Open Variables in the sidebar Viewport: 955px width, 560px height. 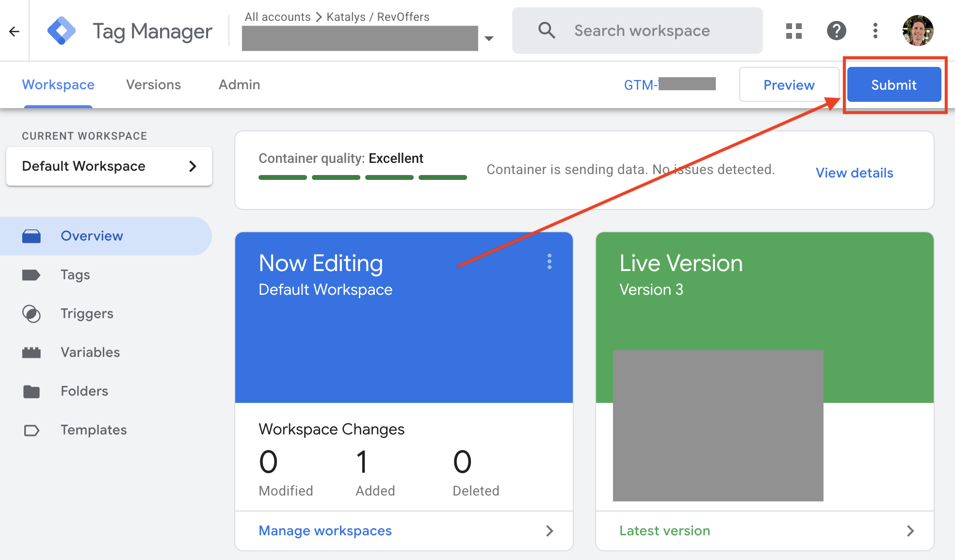[x=90, y=352]
